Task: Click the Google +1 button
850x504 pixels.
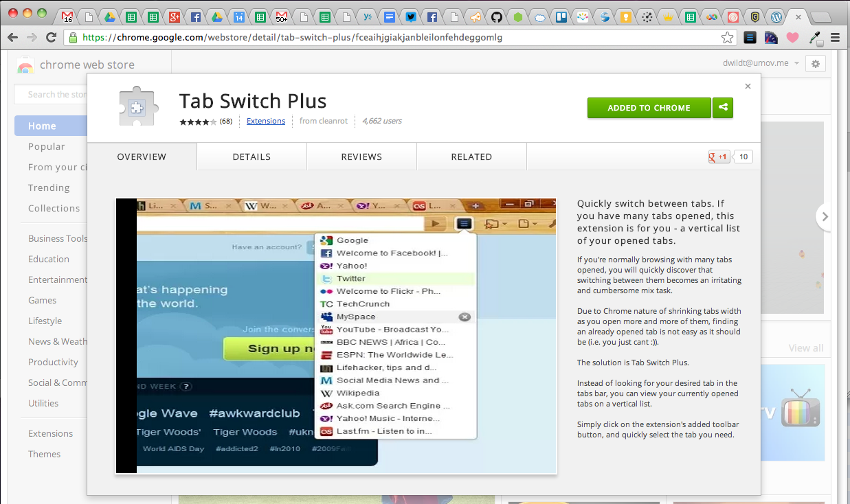Action: 719,157
